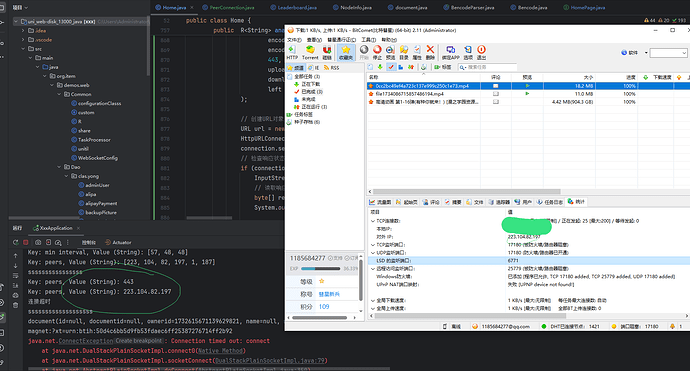The height and width of the screenshot is (371, 690).
Task: Open the Torrent toolbar icon in BitComet
Action: coord(310,52)
